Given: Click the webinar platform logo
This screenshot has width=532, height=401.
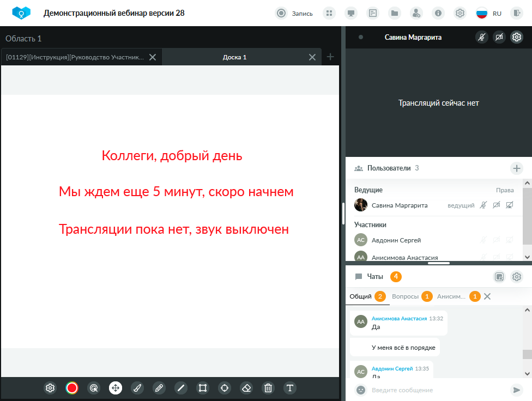Looking at the screenshot, I should tap(21, 13).
